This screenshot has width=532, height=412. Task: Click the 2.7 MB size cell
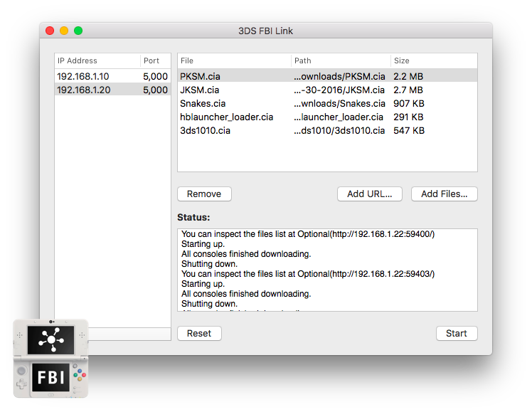408,90
